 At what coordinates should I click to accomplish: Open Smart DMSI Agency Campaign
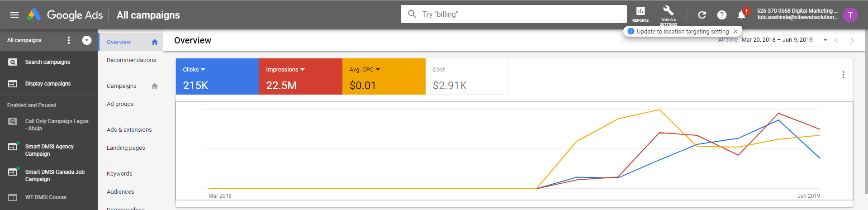(49, 150)
